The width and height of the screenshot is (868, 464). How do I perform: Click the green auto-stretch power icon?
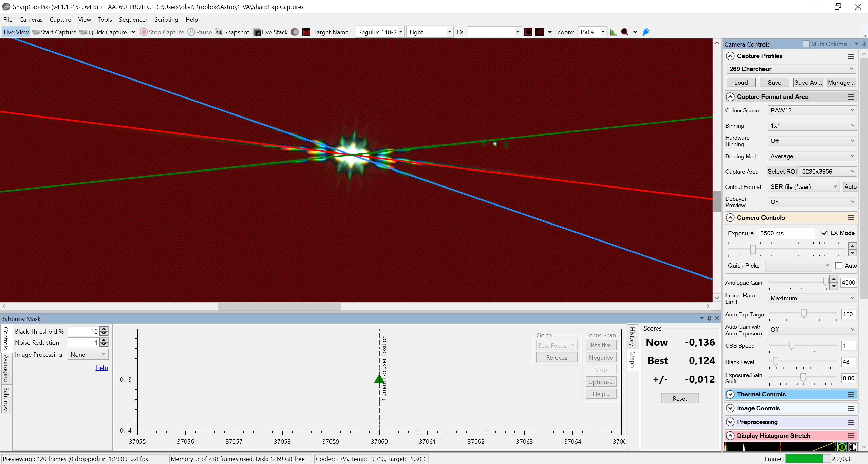[842, 447]
